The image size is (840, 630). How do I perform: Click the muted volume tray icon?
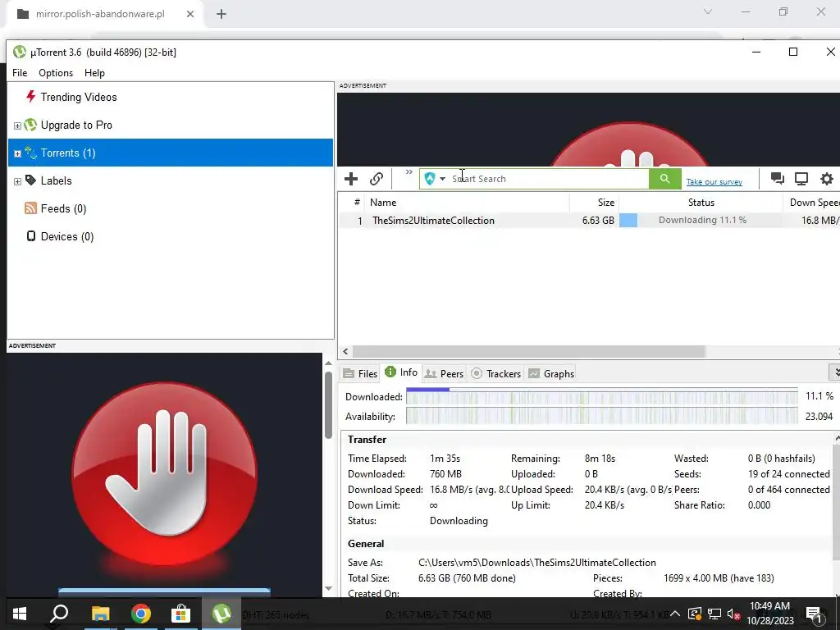pyautogui.click(x=734, y=614)
